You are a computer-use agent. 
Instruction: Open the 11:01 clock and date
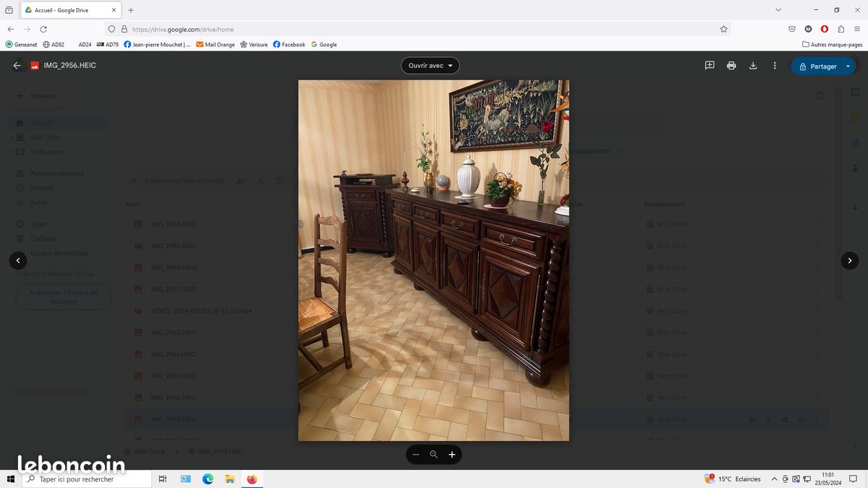(x=828, y=479)
